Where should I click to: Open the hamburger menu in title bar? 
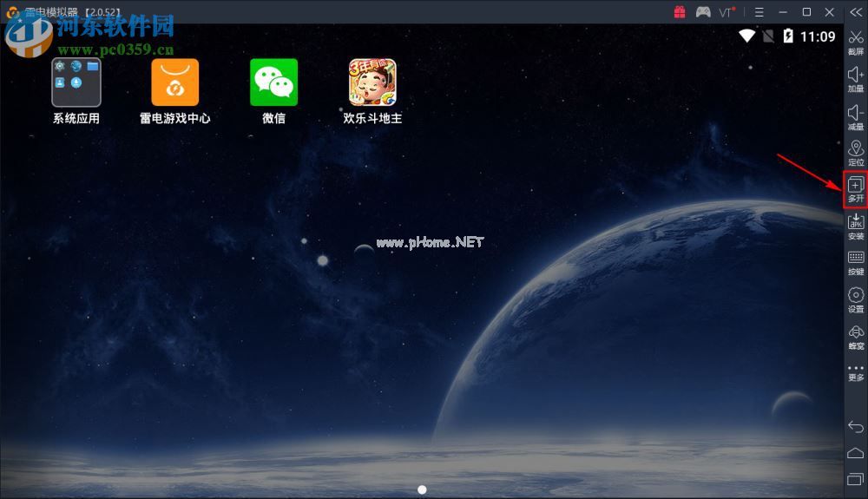pyautogui.click(x=759, y=11)
